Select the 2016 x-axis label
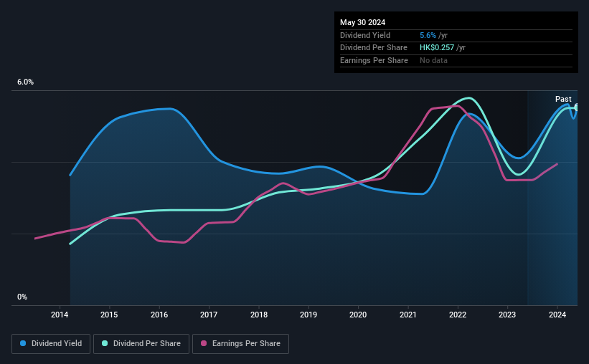589x364 pixels. point(159,315)
